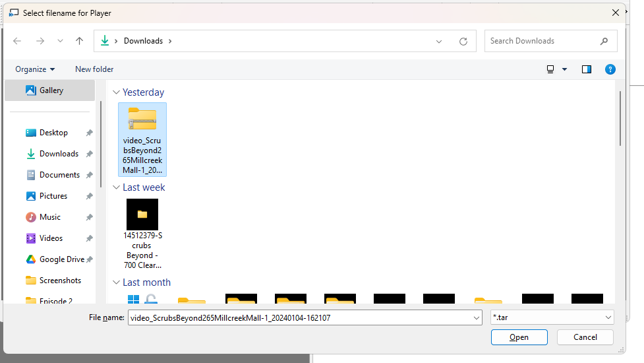Click the pin icon next to Downloads

click(x=89, y=154)
